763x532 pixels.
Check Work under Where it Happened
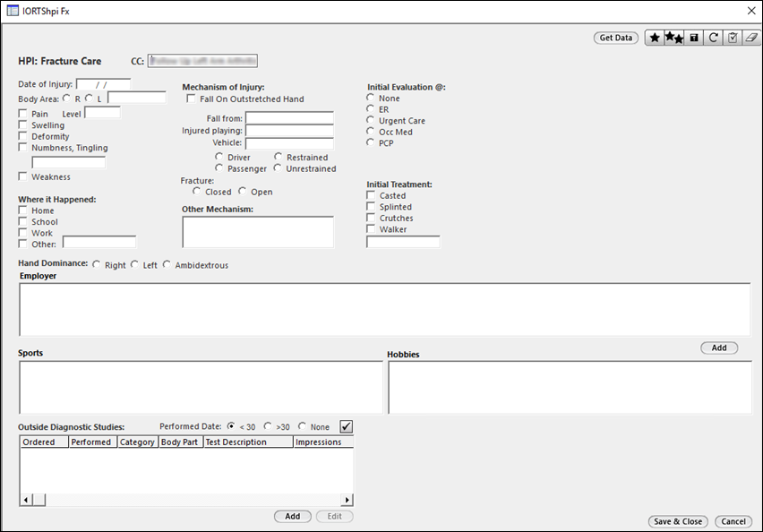[23, 232]
